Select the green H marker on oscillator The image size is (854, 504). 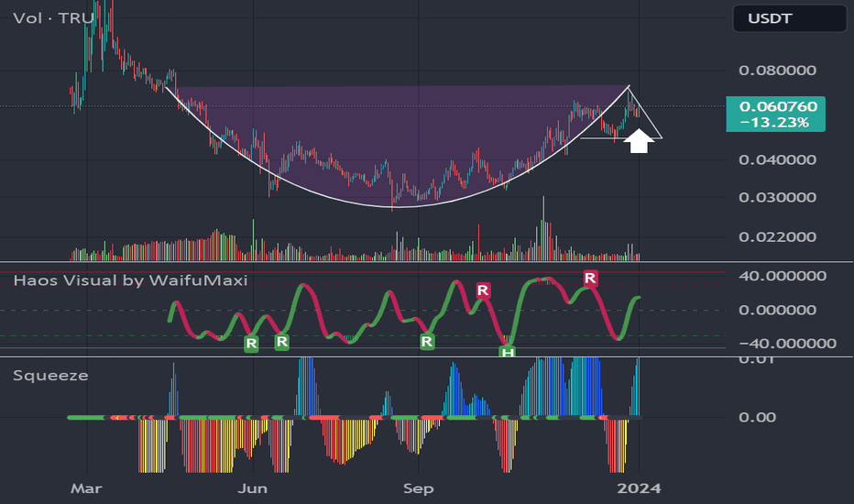(x=508, y=352)
